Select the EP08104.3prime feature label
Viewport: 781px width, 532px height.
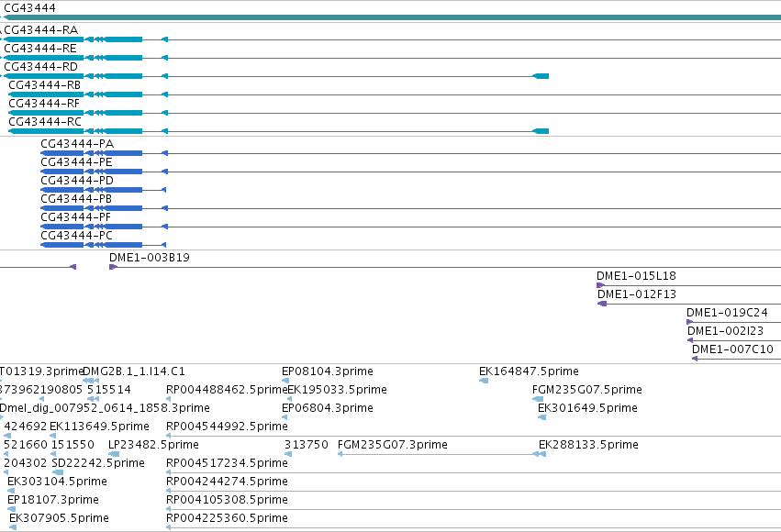coord(328,371)
